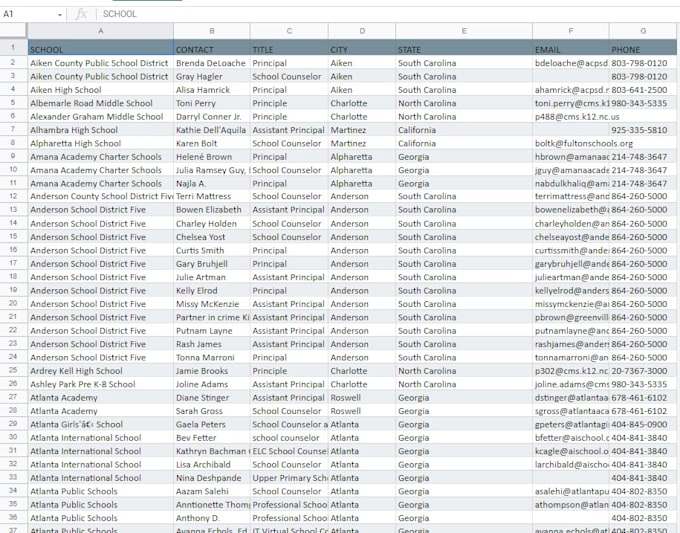Screen dimensions: 680x533
Task: Select column E header
Action: click(464, 31)
